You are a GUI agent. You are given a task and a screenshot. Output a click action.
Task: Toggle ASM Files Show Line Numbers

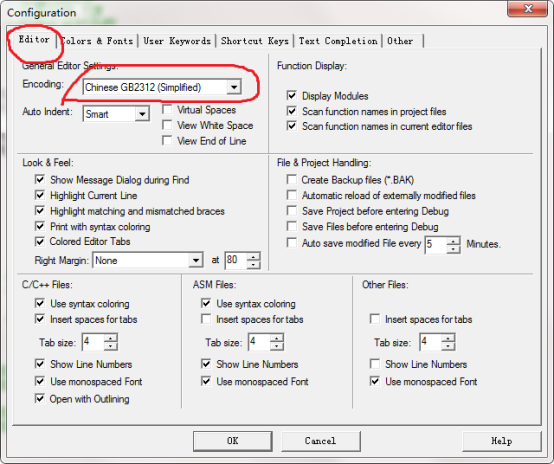[206, 364]
